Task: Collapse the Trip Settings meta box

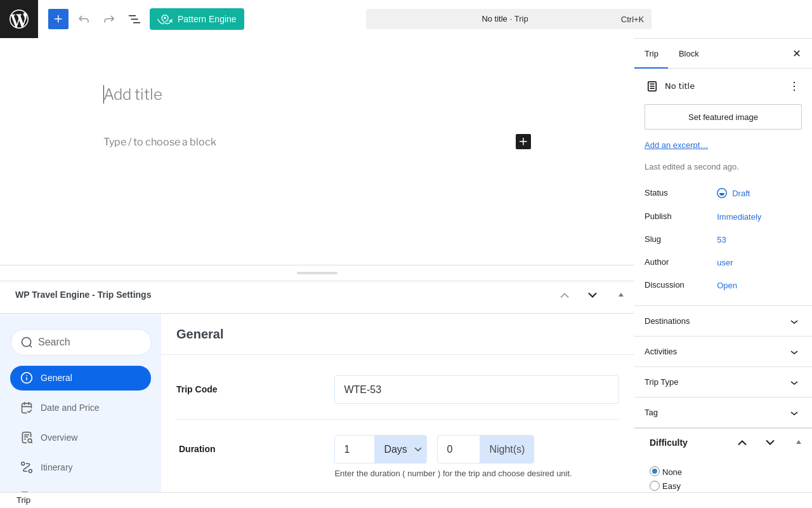Action: click(x=621, y=295)
